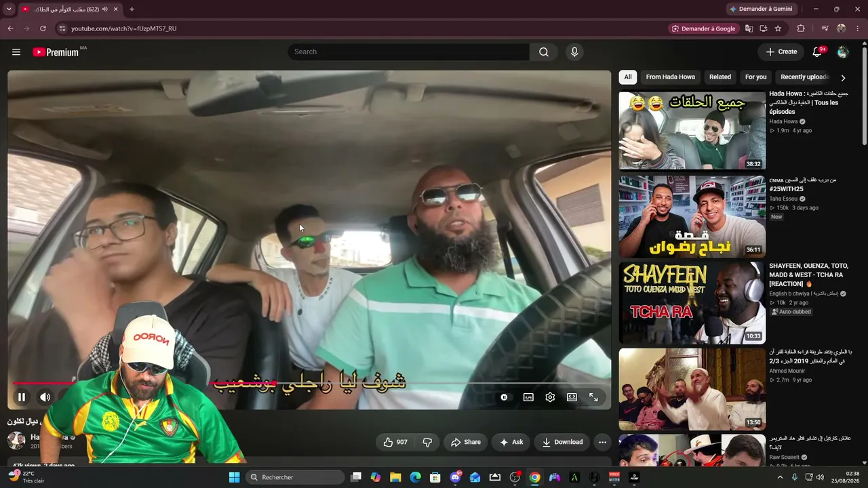Image resolution: width=868 pixels, height=488 pixels.
Task: Share this video
Action: 466,442
